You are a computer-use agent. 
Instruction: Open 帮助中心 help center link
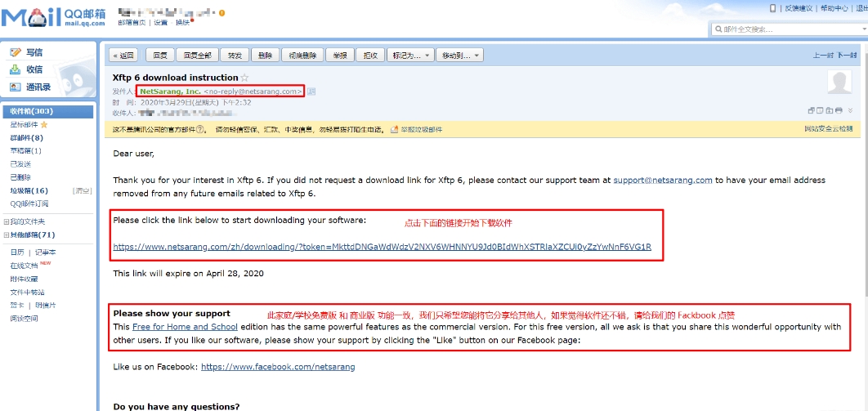click(x=834, y=8)
